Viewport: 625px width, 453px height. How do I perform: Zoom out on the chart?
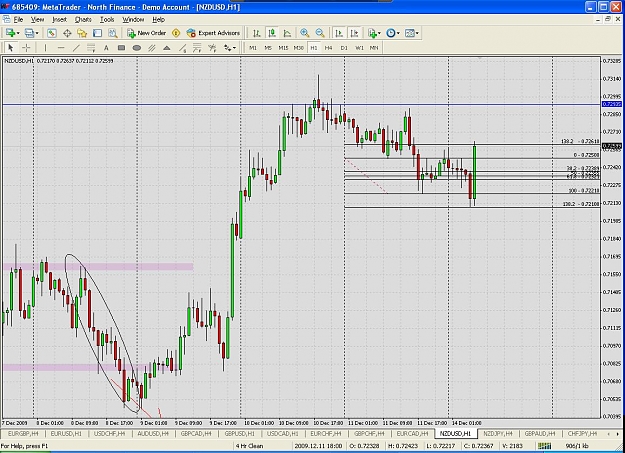pos(320,33)
